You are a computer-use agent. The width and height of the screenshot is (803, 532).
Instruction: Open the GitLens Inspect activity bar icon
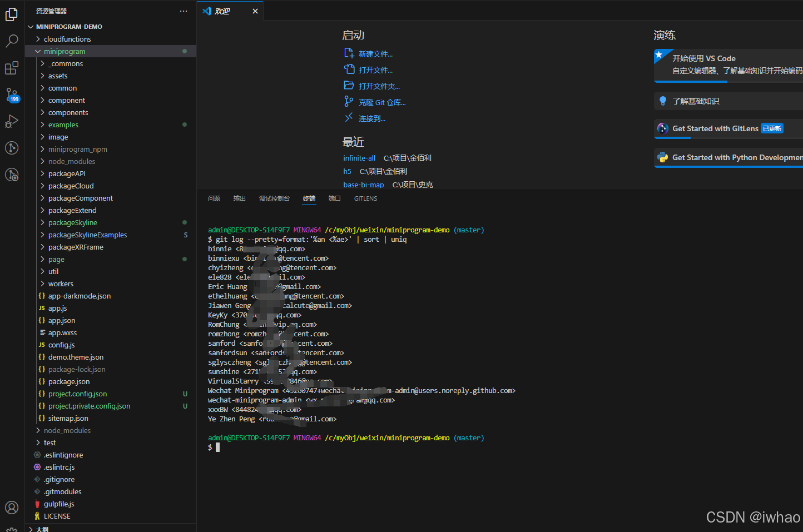point(12,175)
